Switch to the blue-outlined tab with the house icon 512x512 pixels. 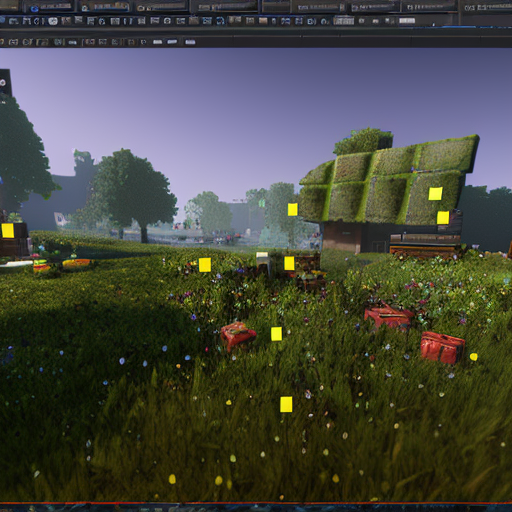[x=104, y=7]
